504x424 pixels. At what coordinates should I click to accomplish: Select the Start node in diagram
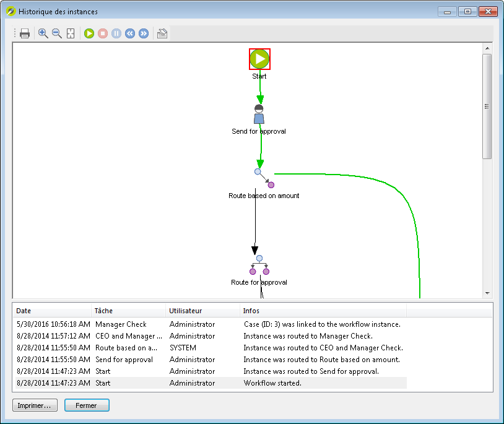[x=259, y=59]
